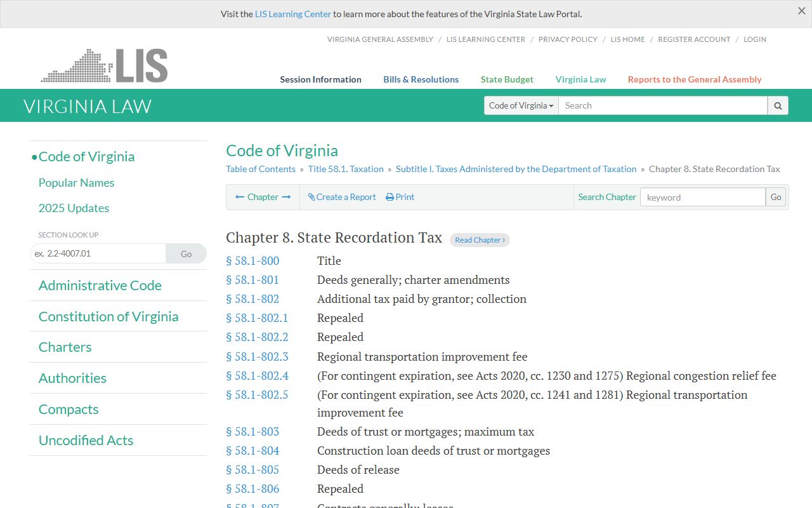Open Create a Report
Screen dimensions: 812x508
(342, 197)
